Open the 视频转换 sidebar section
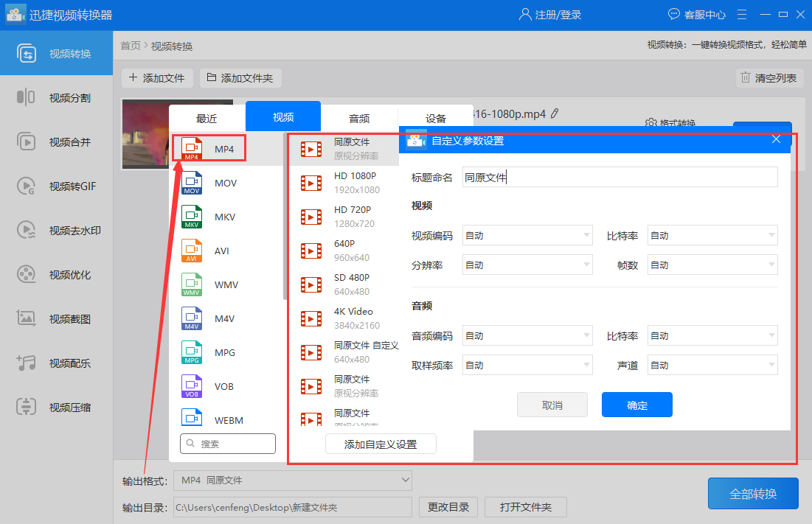This screenshot has width=812, height=524. 57,53
